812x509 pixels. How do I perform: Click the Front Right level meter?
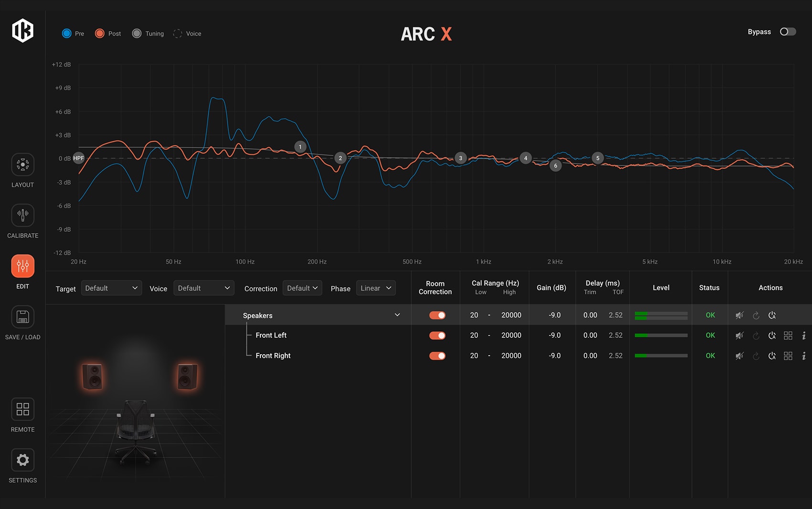tap(661, 356)
